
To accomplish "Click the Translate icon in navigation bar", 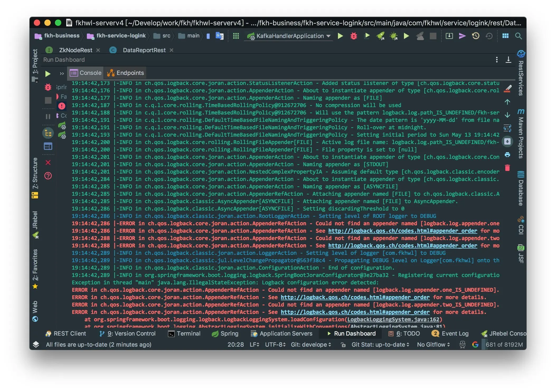I will tap(219, 36).
